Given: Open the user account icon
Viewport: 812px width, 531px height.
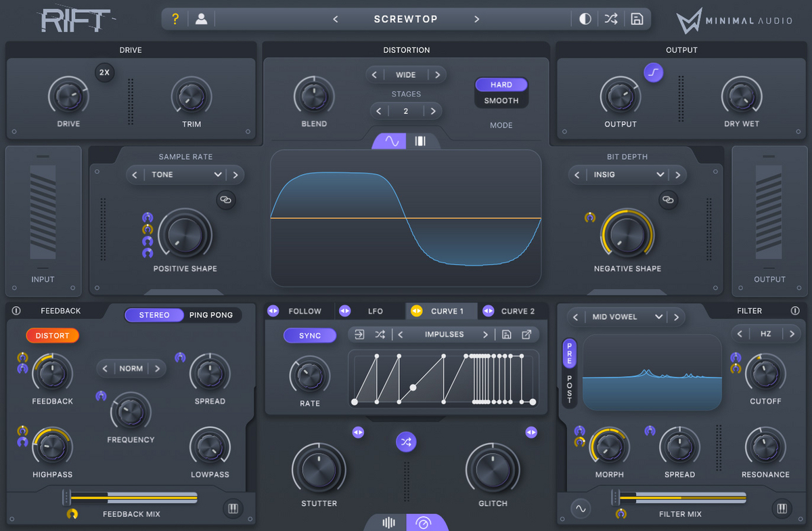Looking at the screenshot, I should (x=201, y=19).
